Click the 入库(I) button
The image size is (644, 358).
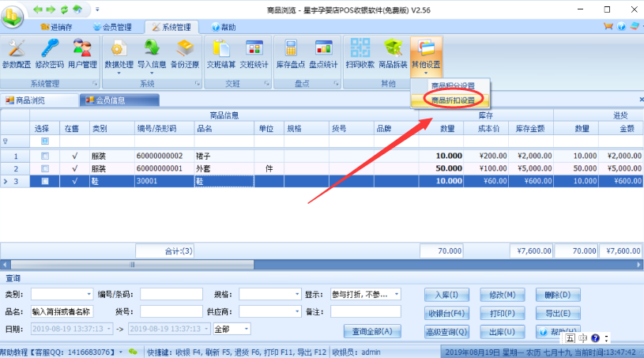[446, 294]
